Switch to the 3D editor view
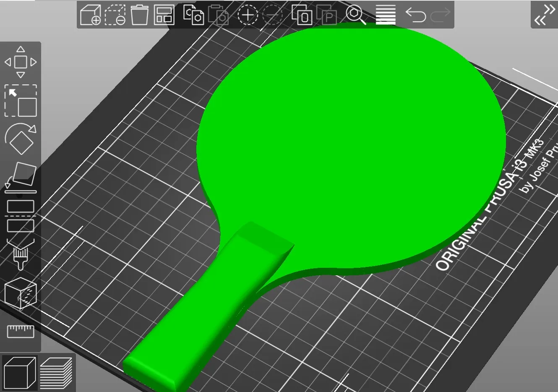The image size is (558, 392). 19,373
